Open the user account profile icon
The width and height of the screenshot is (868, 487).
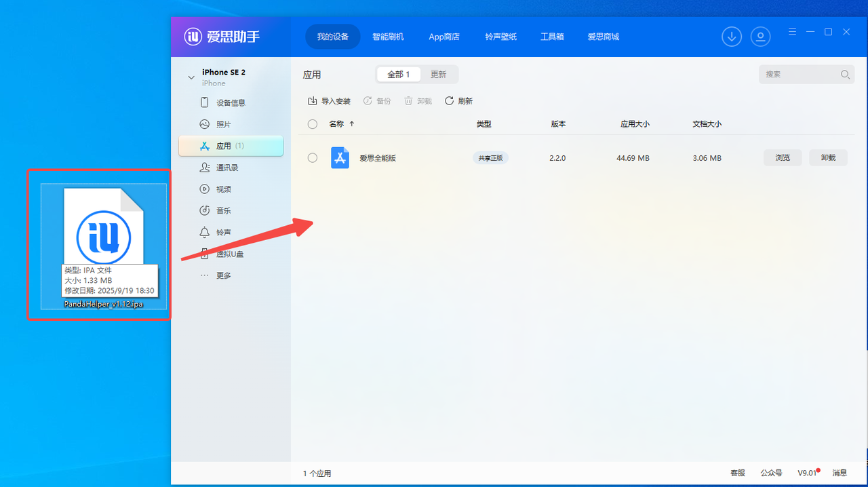pyautogui.click(x=761, y=37)
